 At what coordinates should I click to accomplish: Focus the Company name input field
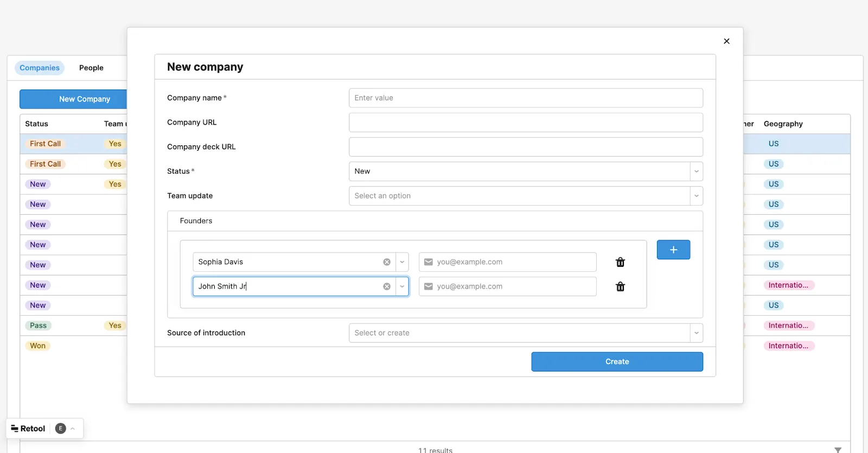[x=526, y=98]
